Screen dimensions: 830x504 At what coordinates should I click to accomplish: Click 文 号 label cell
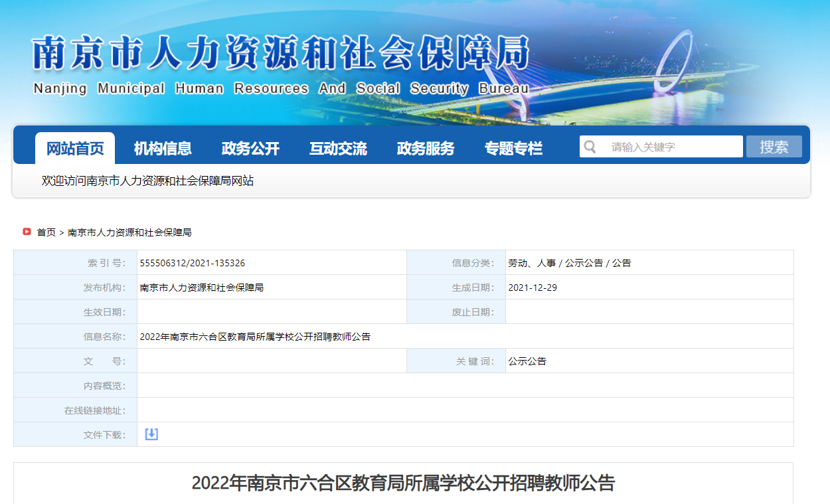coord(76,361)
